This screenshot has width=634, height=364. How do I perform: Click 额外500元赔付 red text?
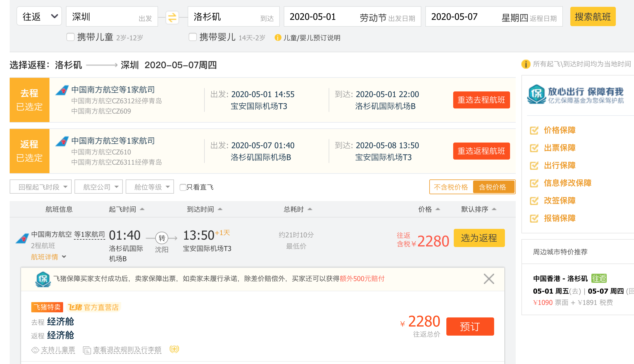362,279
